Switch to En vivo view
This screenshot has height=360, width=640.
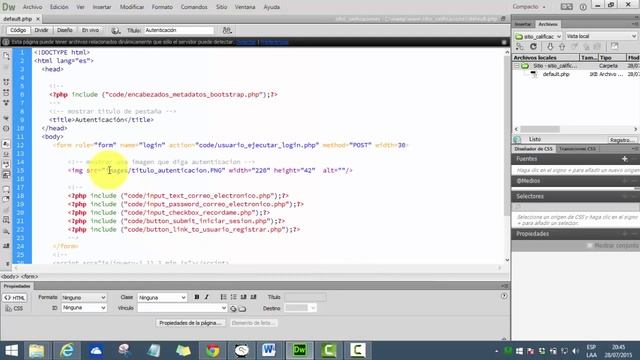[90, 30]
